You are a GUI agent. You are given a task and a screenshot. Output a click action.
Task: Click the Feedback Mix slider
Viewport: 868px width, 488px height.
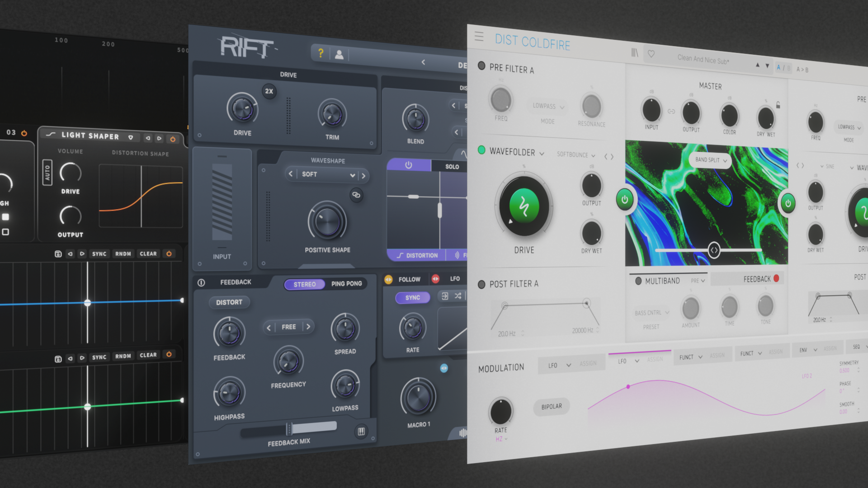pyautogui.click(x=289, y=428)
